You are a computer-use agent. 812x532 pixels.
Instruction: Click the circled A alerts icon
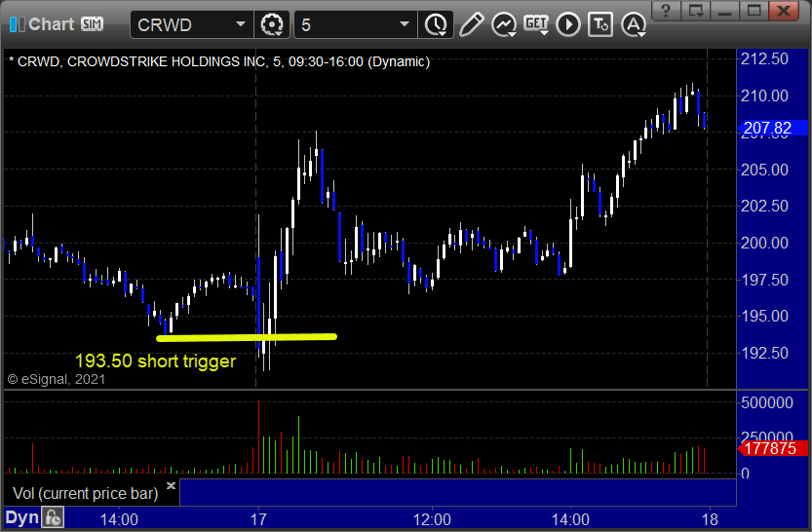[x=634, y=24]
